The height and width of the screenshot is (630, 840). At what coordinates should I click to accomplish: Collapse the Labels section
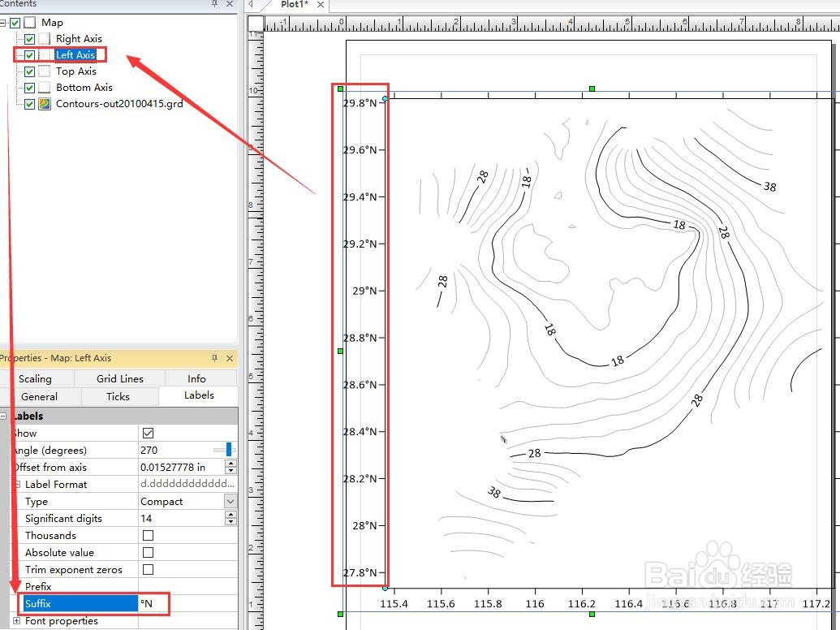(x=3, y=416)
